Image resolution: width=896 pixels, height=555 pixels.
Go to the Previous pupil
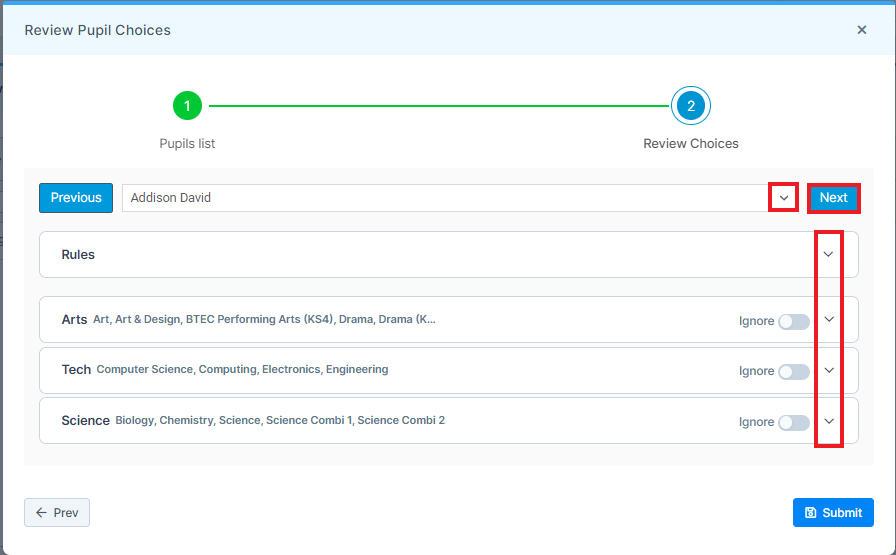(76, 198)
